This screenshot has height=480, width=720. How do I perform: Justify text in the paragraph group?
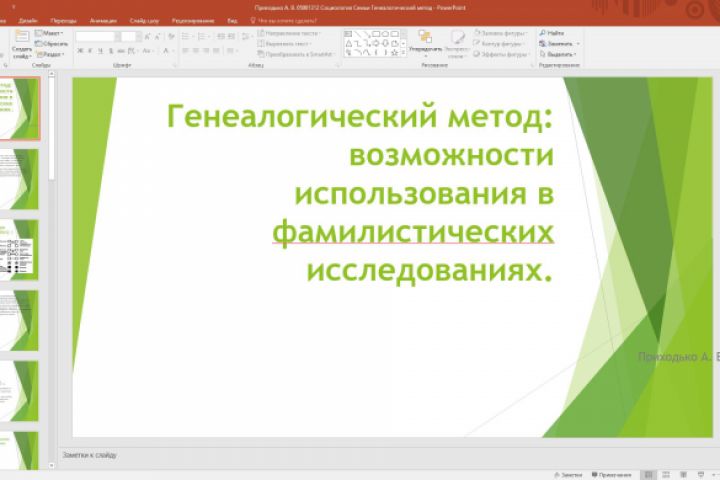click(216, 51)
